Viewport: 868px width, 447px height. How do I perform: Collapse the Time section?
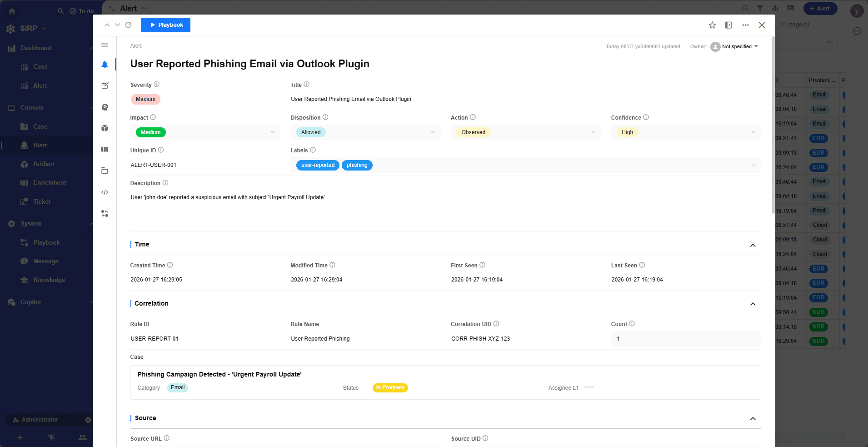coord(753,245)
